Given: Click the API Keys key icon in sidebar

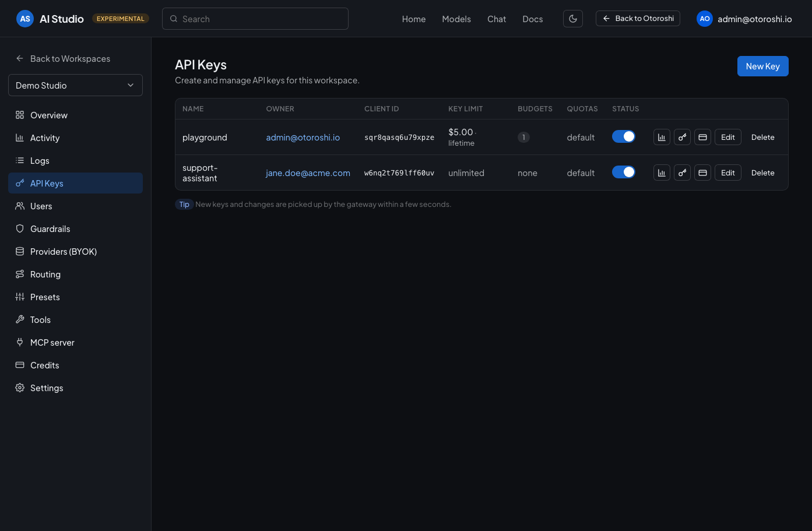Looking at the screenshot, I should tap(20, 183).
